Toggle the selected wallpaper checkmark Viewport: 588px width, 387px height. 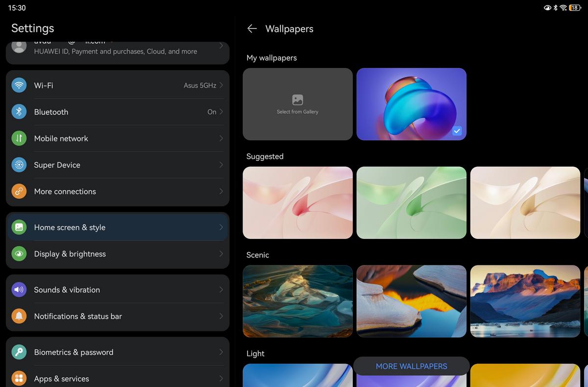point(457,131)
